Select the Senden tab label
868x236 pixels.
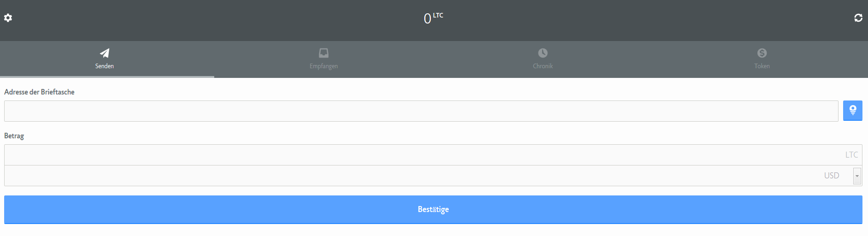pos(105,66)
